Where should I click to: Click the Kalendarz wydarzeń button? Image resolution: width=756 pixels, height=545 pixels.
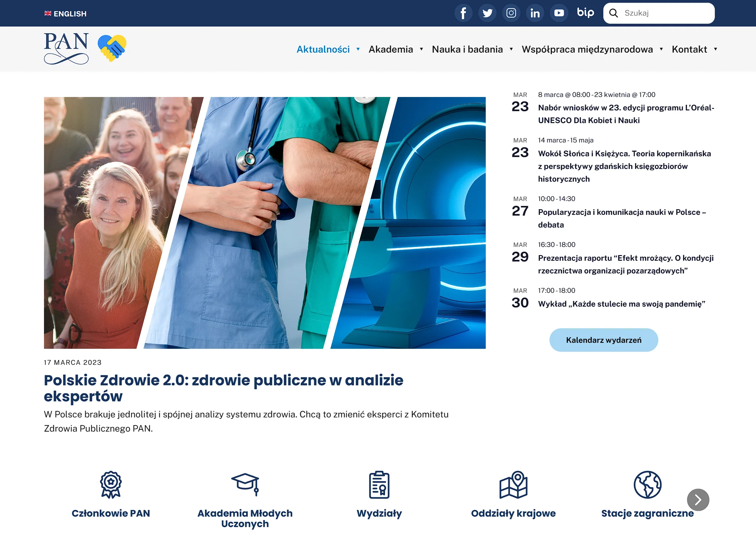[x=604, y=340]
